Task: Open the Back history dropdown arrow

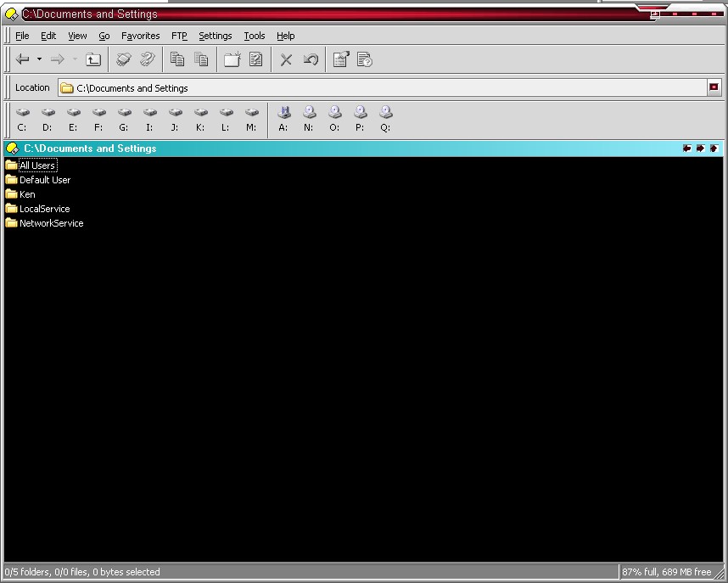Action: (40, 59)
